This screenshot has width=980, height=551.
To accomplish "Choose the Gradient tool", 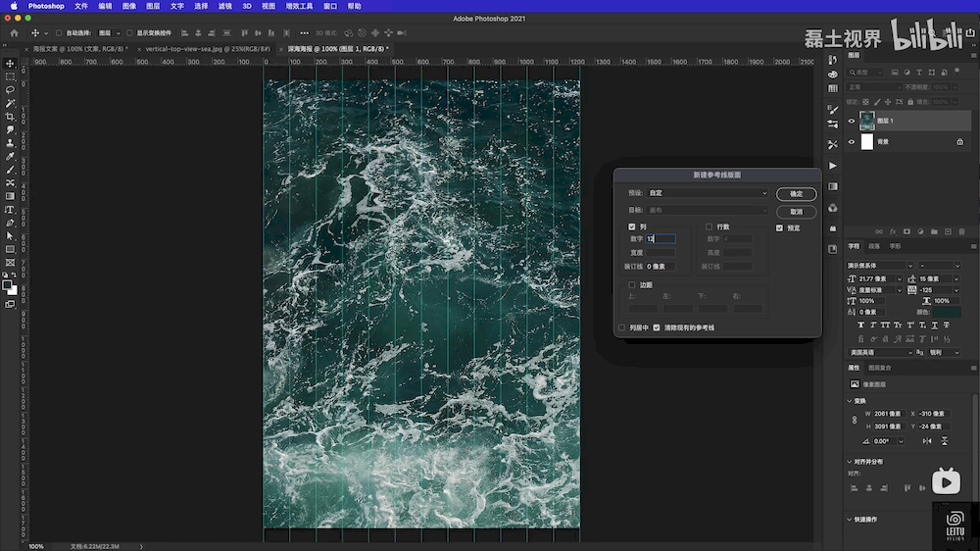I will pyautogui.click(x=10, y=196).
